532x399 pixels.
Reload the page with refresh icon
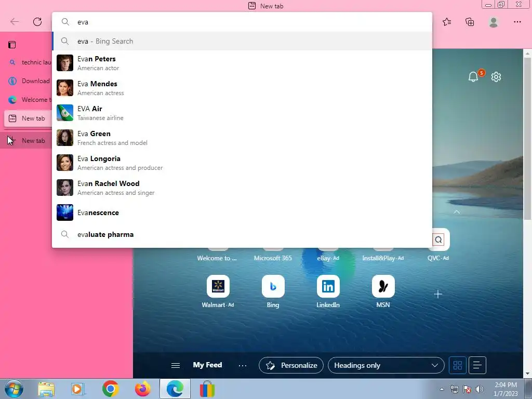(37, 22)
